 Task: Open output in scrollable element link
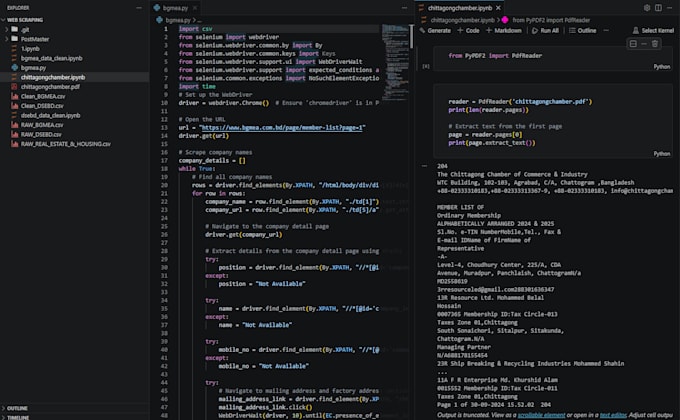[x=541, y=415]
